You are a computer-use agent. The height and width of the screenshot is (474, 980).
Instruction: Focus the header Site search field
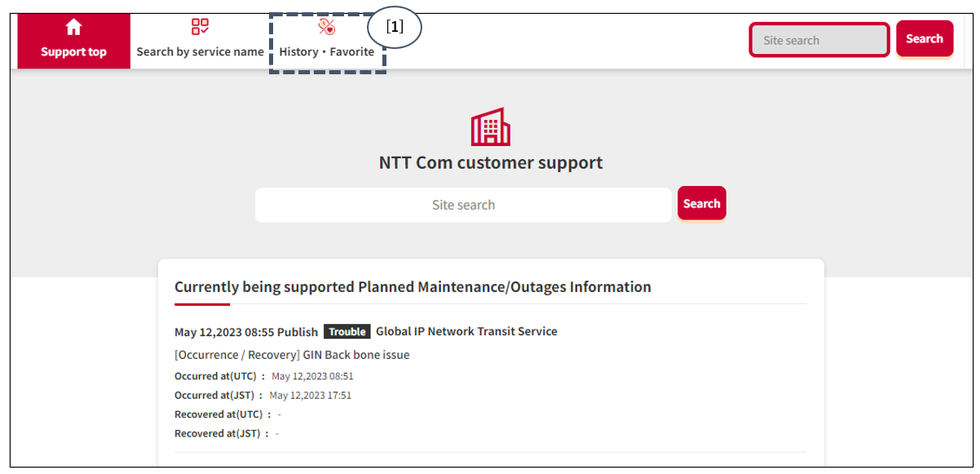[x=819, y=40]
